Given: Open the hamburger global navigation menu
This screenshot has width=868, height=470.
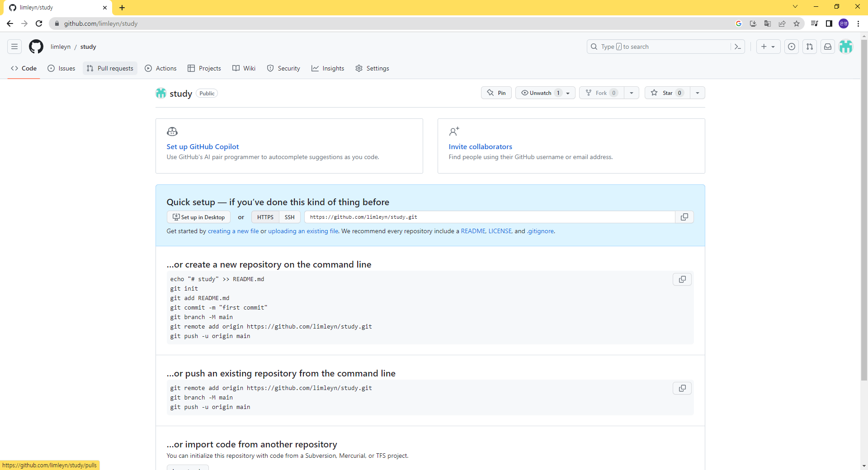Looking at the screenshot, I should [x=14, y=47].
